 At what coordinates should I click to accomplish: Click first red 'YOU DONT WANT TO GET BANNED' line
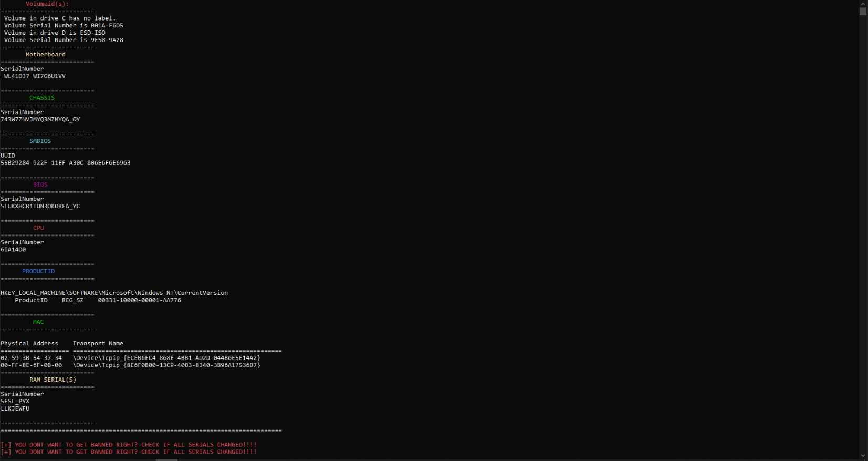pos(129,445)
